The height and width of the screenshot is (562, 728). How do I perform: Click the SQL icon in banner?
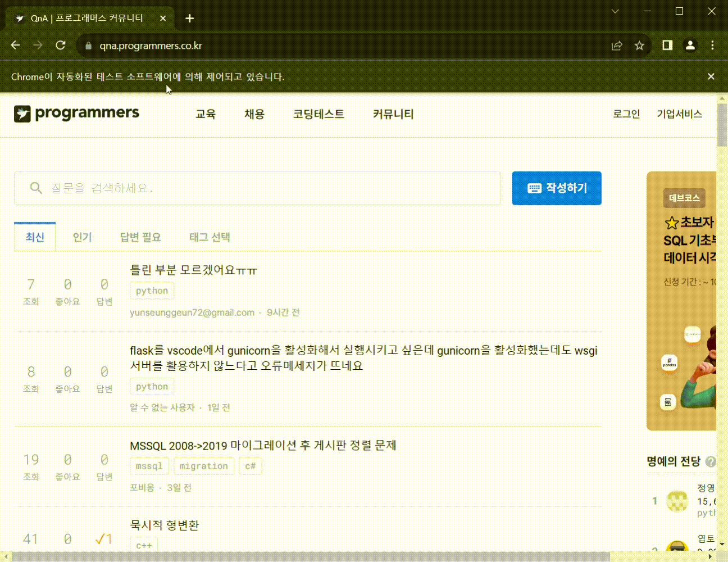pyautogui.click(x=668, y=402)
